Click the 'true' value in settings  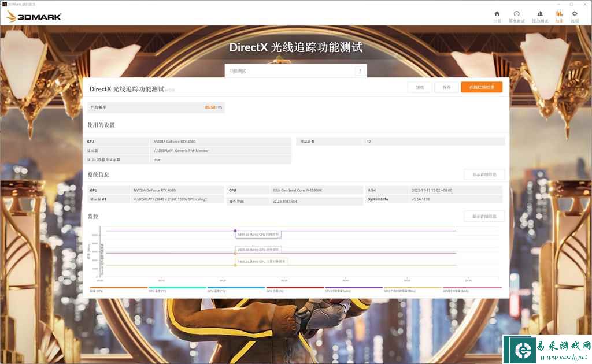point(157,160)
